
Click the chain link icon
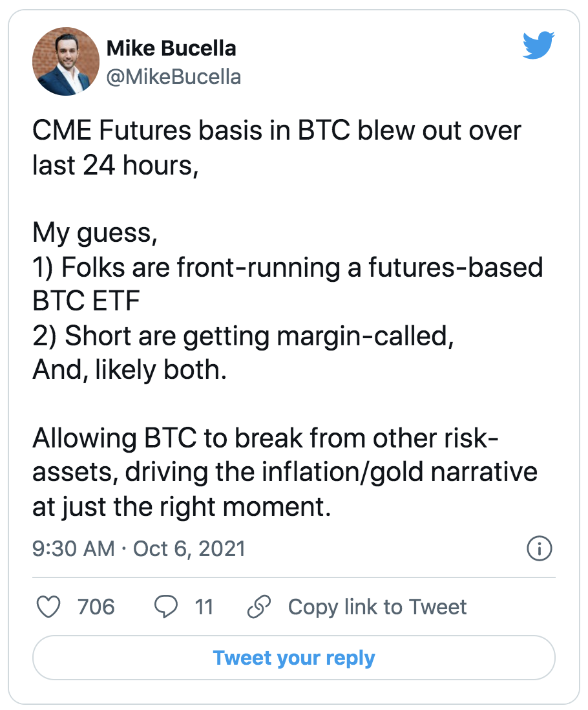pos(259,607)
